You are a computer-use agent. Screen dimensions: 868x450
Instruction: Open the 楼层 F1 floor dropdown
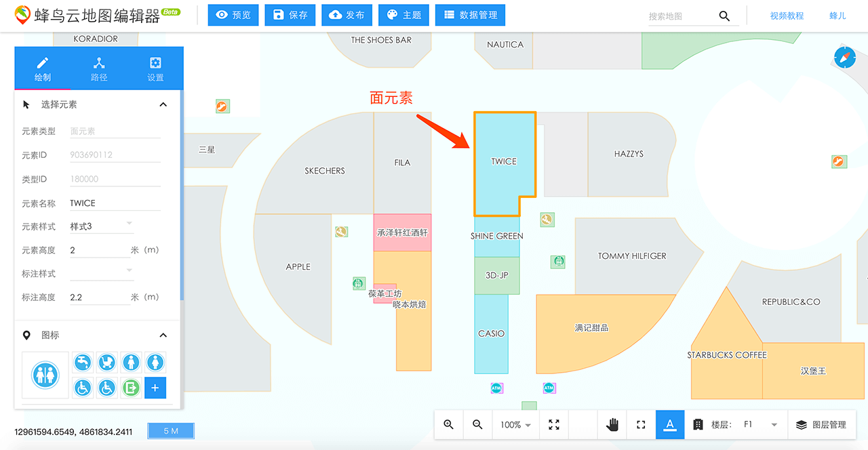[760, 425]
